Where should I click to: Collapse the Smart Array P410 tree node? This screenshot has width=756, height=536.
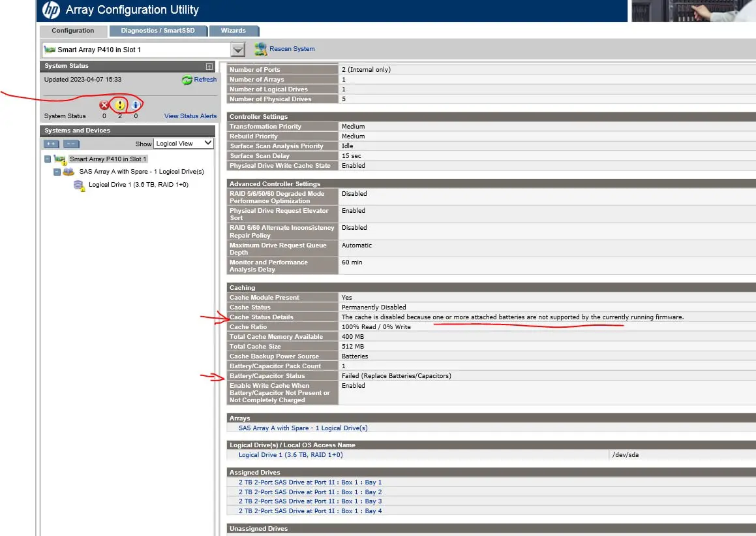[48, 159]
